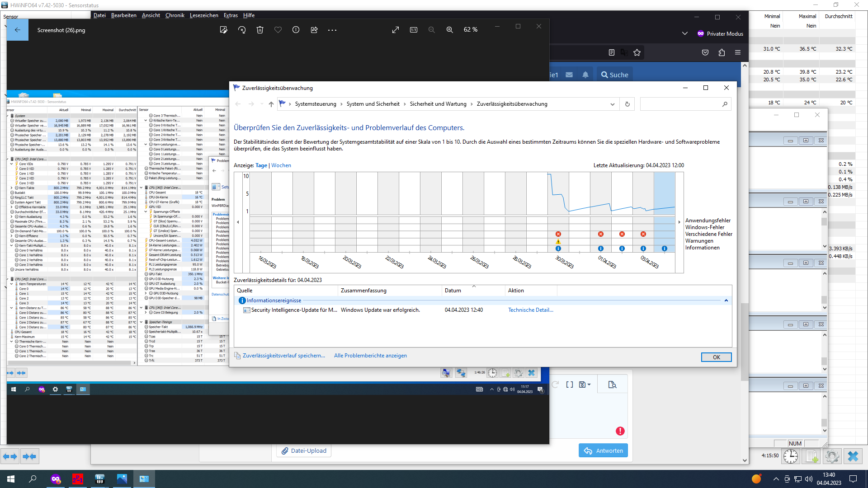Delete Screenshot (26).png with trash icon

tap(260, 30)
